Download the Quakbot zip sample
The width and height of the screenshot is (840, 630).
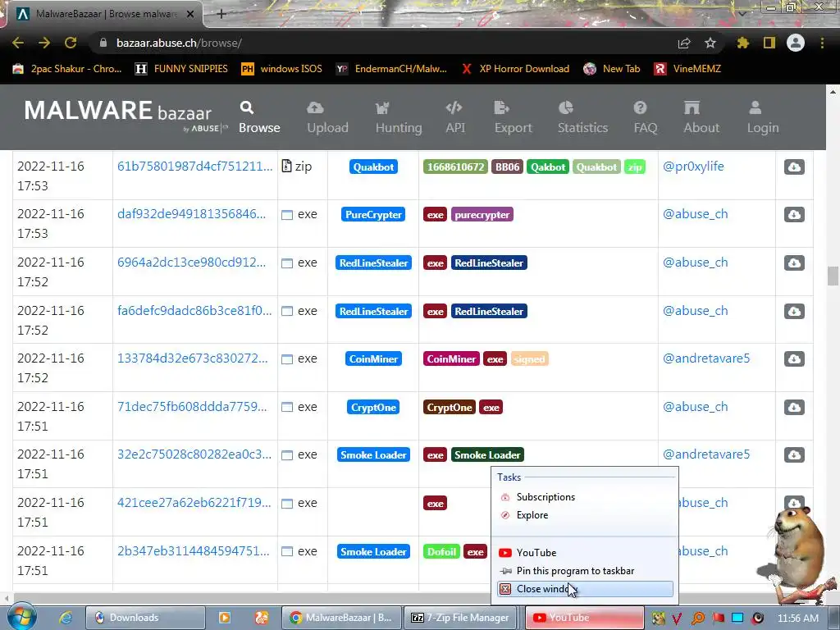click(794, 167)
